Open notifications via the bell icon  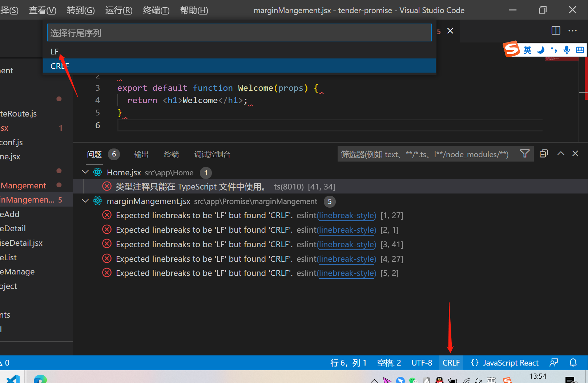(573, 362)
